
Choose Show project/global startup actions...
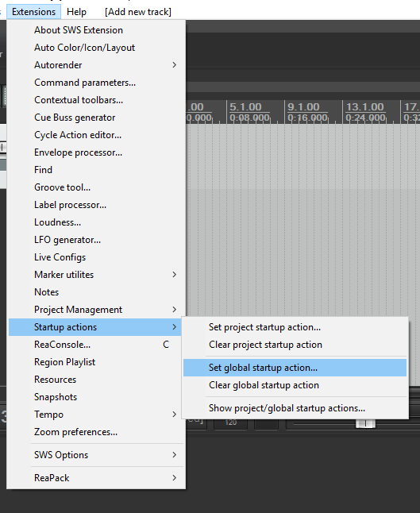point(295,408)
